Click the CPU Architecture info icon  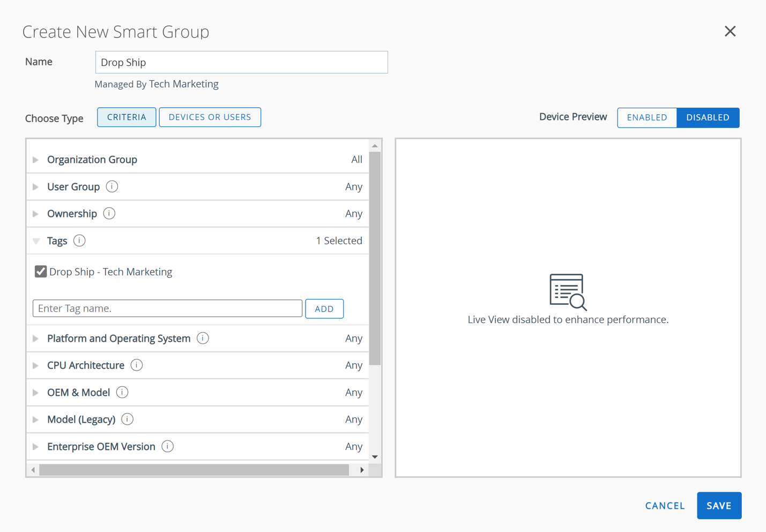click(137, 365)
